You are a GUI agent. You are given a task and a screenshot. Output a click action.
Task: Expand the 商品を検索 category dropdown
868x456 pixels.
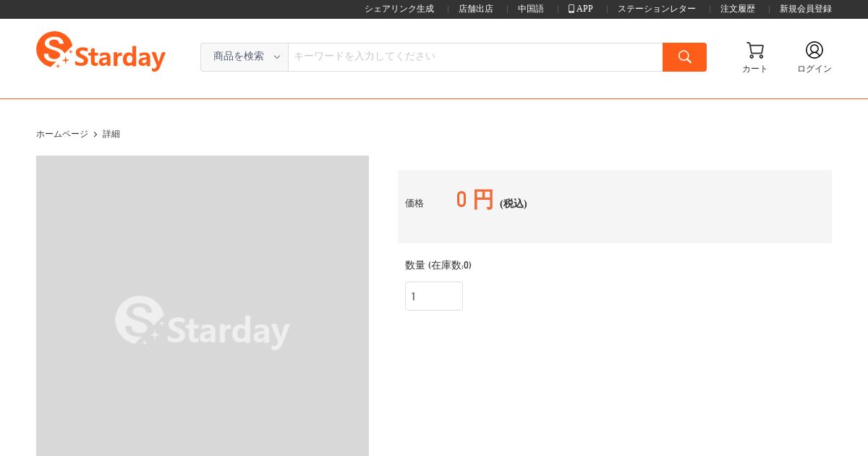coord(244,57)
